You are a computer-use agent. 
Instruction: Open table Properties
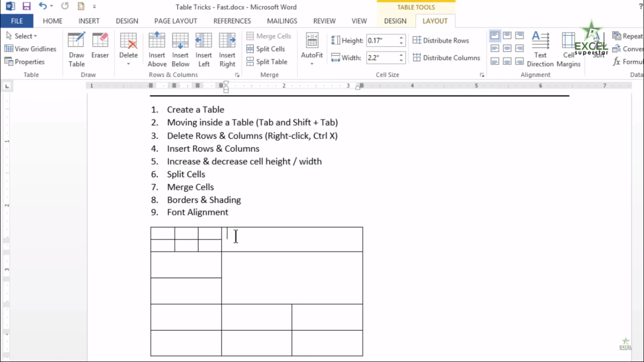[25, 61]
